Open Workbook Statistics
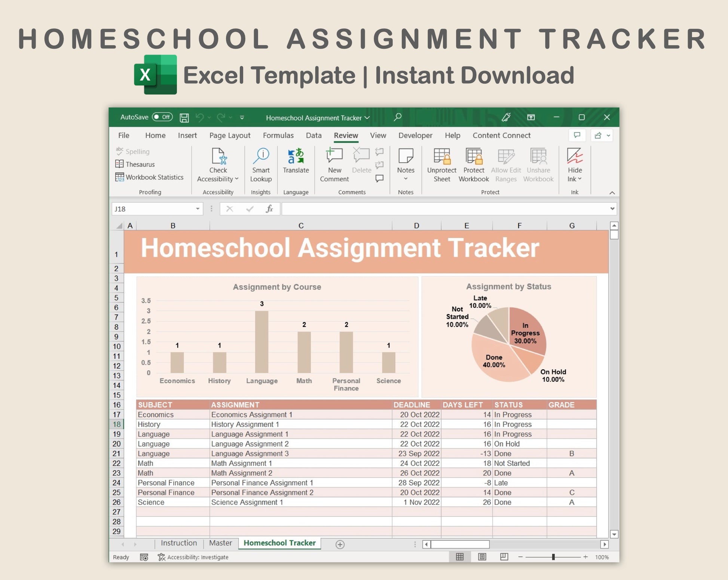 (149, 177)
